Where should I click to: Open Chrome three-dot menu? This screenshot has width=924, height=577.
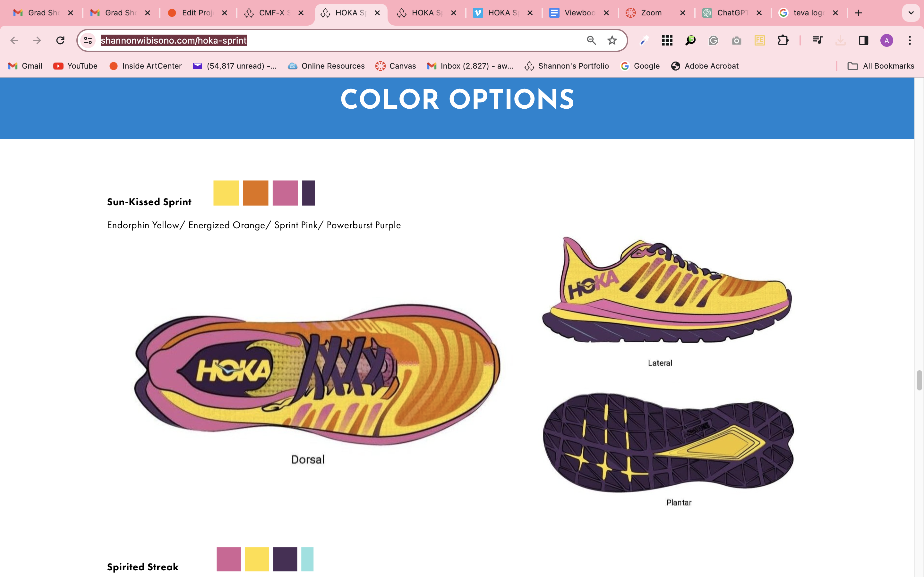[x=910, y=40]
